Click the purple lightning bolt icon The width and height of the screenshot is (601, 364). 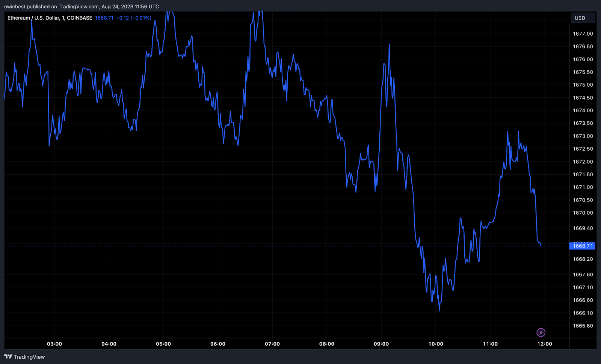pyautogui.click(x=541, y=332)
